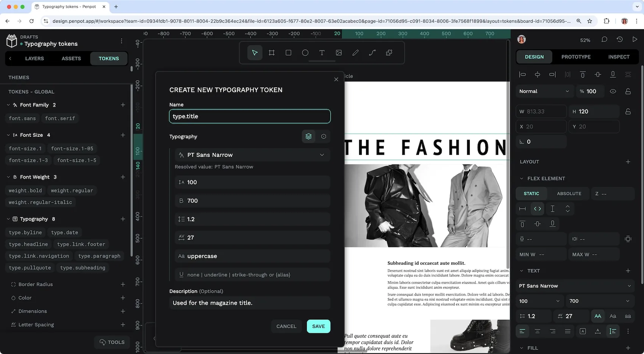Click the SAVE button in the typography modal
The image size is (644, 354).
pos(318,326)
